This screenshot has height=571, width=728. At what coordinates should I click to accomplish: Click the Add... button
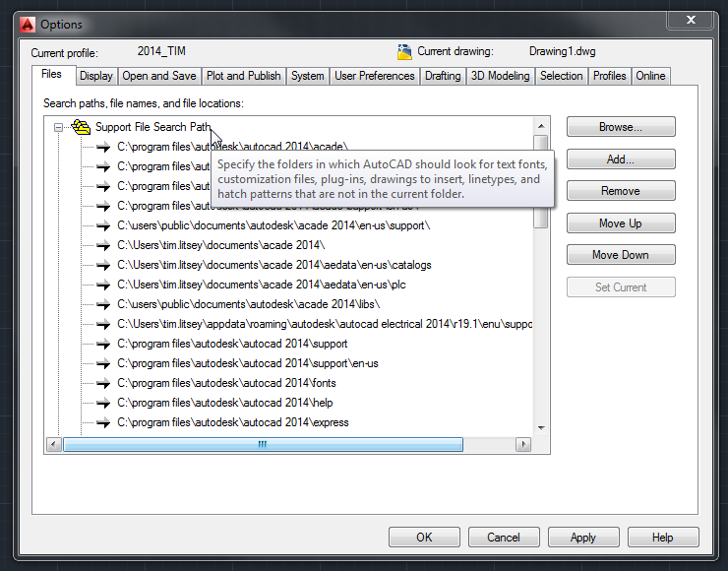click(x=621, y=159)
